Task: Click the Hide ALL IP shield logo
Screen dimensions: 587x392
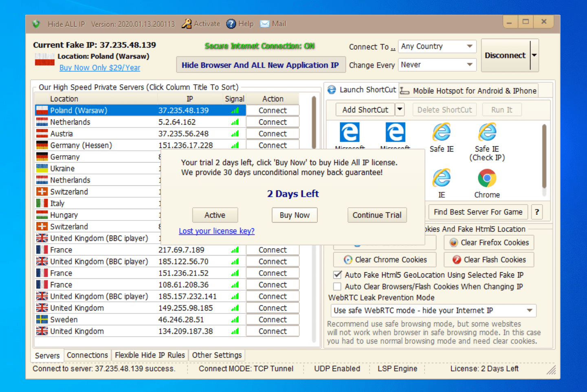Action: [36, 24]
